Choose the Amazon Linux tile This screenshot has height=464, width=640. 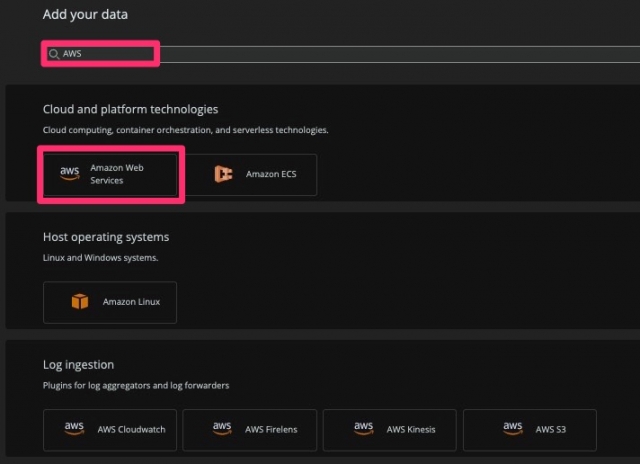(110, 302)
